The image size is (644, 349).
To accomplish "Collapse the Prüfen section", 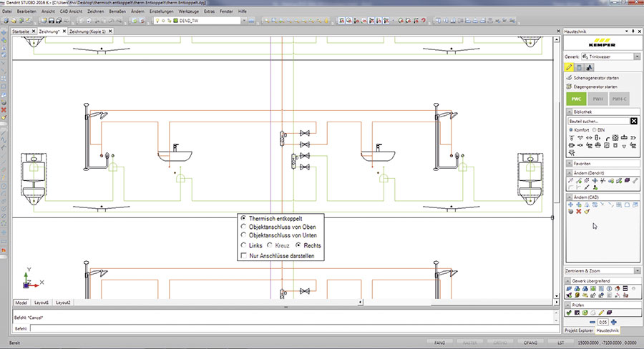I will click(x=568, y=305).
